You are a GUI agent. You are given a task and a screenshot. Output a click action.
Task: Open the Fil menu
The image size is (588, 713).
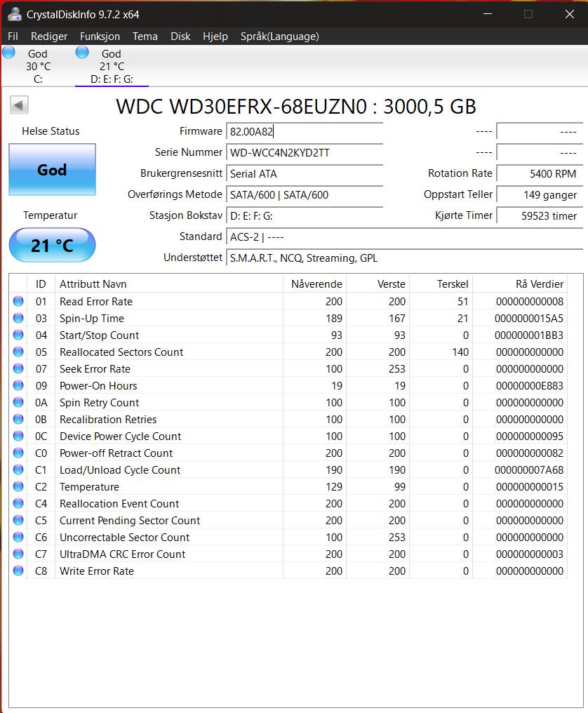pyautogui.click(x=13, y=36)
